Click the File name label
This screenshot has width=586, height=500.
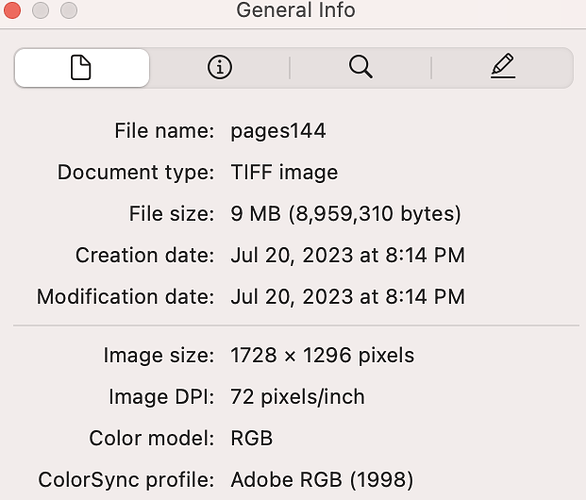point(164,131)
